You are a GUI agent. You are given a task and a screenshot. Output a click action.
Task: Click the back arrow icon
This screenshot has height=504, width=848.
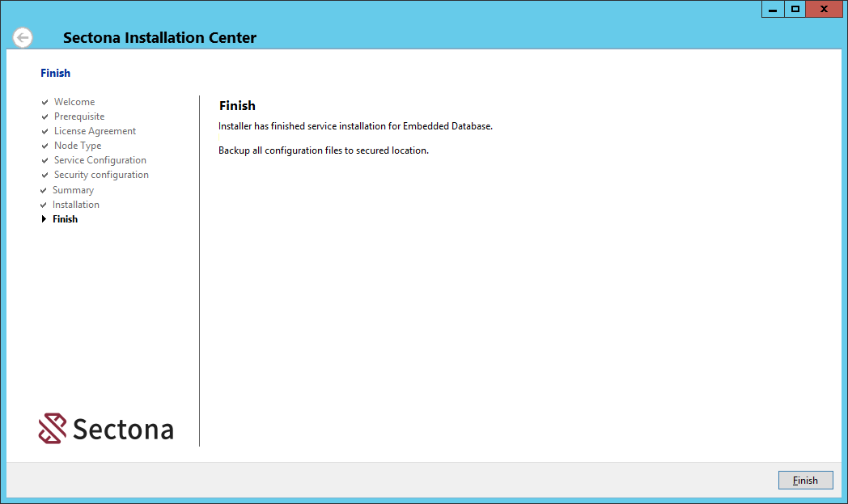23,37
